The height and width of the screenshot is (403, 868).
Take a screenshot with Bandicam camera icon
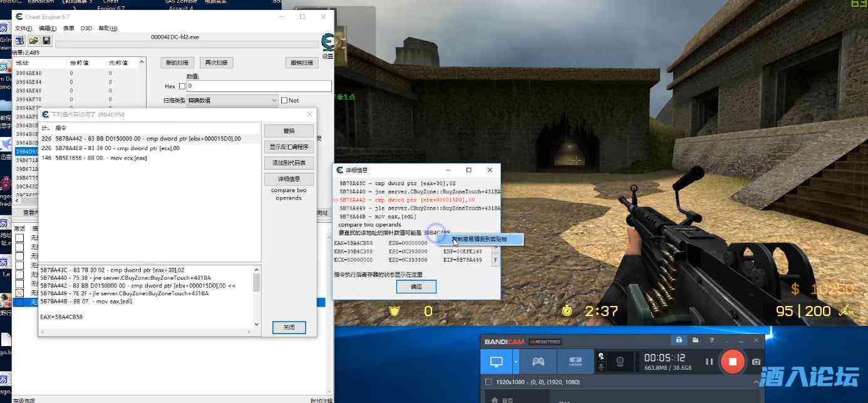(756, 362)
